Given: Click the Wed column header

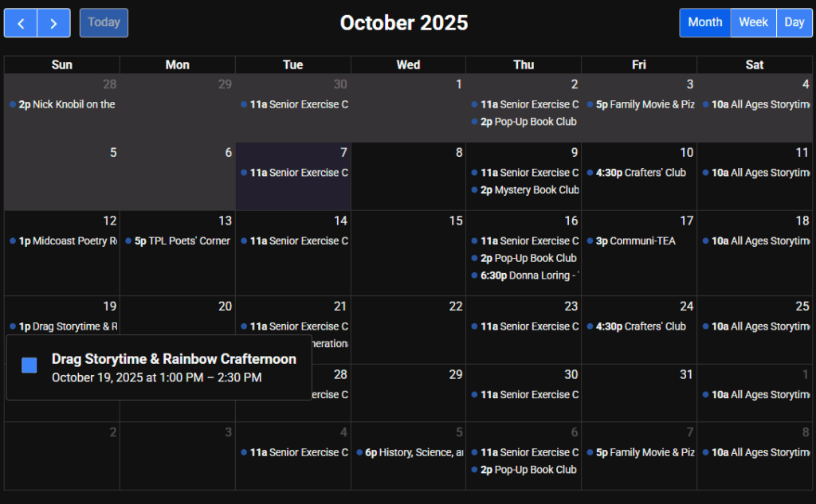Looking at the screenshot, I should [408, 65].
